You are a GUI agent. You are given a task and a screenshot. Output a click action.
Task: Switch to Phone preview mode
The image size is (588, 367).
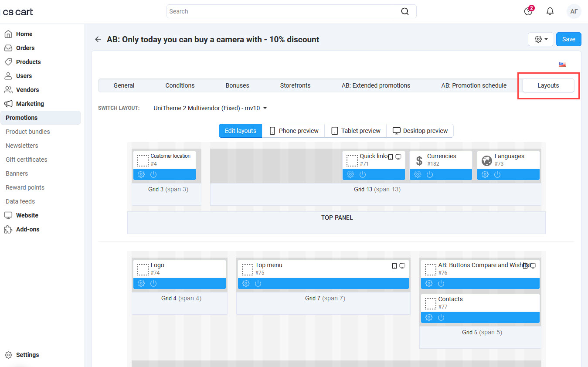(x=293, y=130)
